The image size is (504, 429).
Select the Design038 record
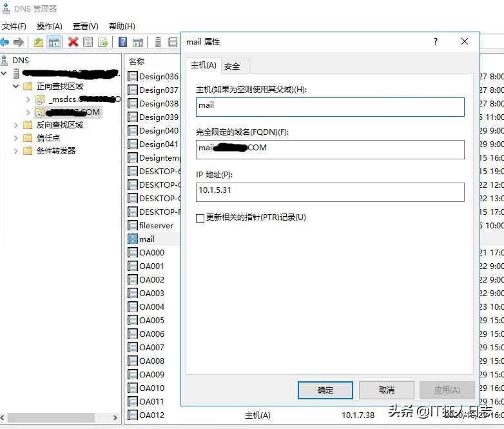point(153,103)
